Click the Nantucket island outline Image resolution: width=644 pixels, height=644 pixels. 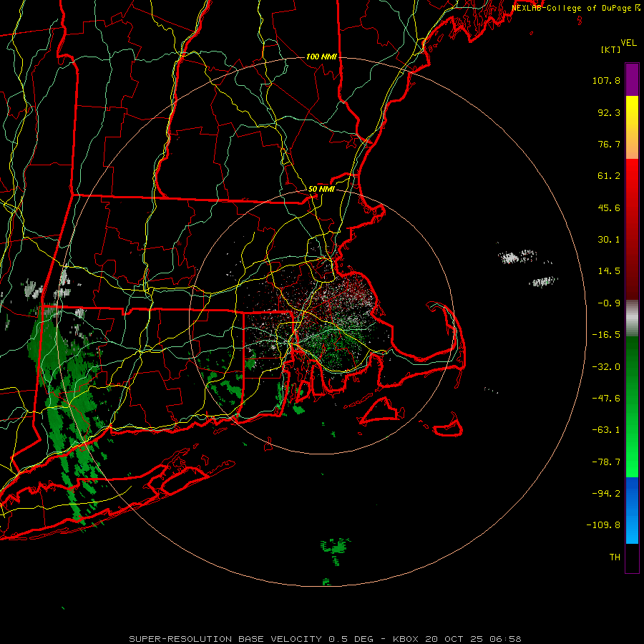[449, 426]
